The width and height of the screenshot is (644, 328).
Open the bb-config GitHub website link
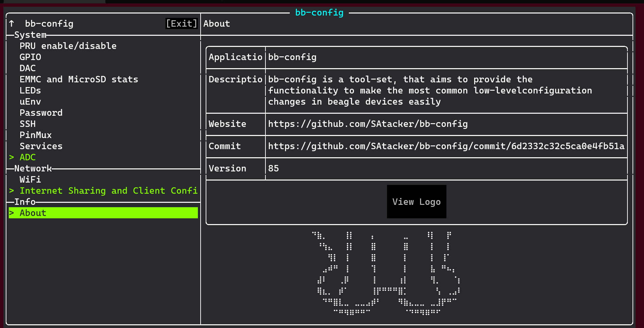[367, 124]
